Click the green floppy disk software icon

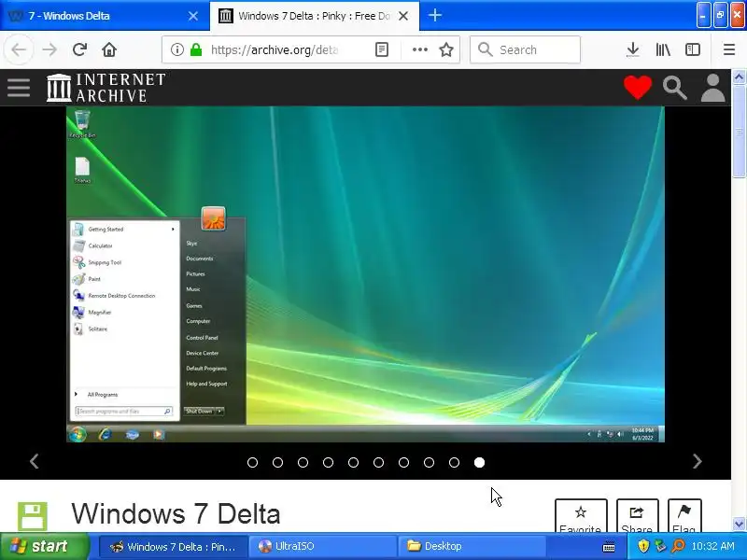(33, 516)
